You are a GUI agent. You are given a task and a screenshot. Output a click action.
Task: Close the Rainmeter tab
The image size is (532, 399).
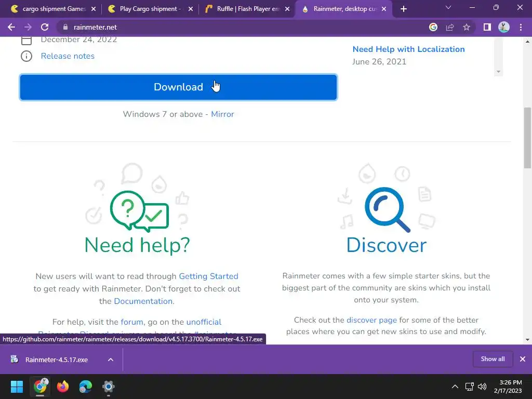point(384,9)
